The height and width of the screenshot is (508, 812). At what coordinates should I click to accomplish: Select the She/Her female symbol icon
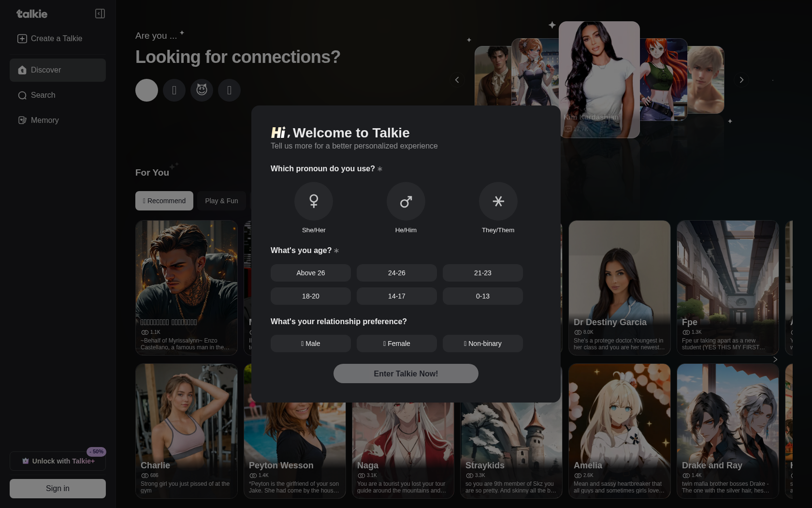314,201
